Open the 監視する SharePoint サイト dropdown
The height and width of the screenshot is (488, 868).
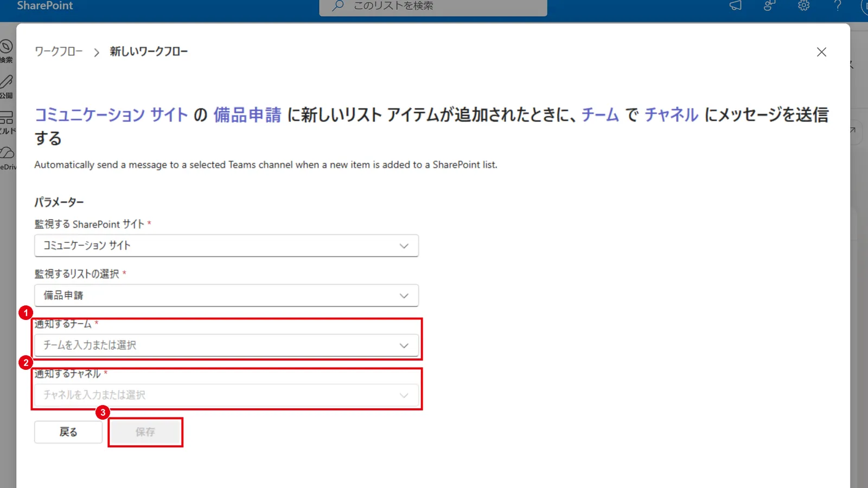click(x=226, y=246)
